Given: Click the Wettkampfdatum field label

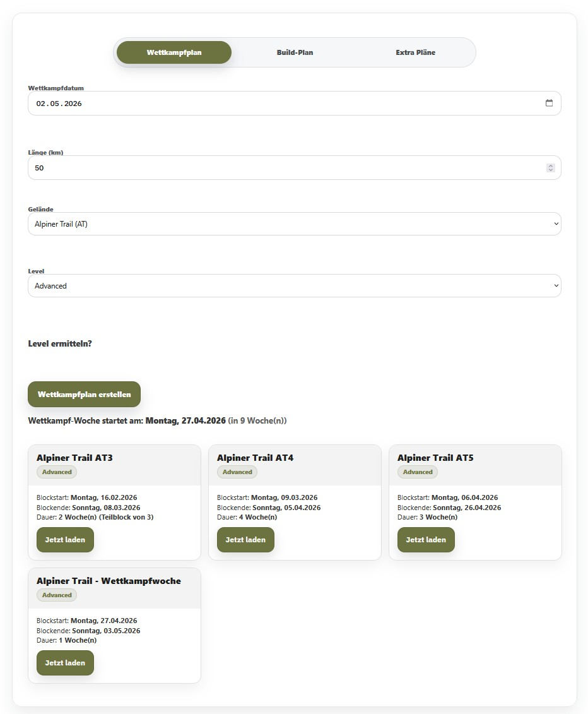Looking at the screenshot, I should pos(56,88).
